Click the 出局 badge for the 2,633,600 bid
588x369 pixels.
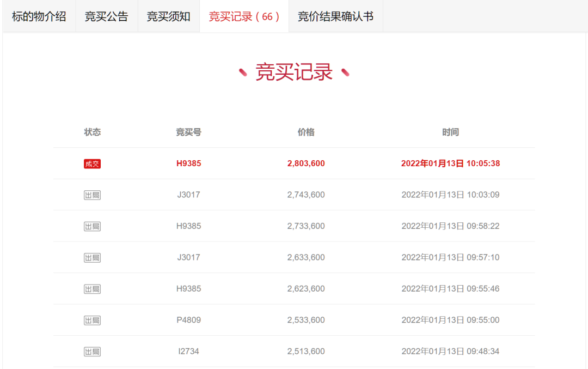pyautogui.click(x=93, y=257)
